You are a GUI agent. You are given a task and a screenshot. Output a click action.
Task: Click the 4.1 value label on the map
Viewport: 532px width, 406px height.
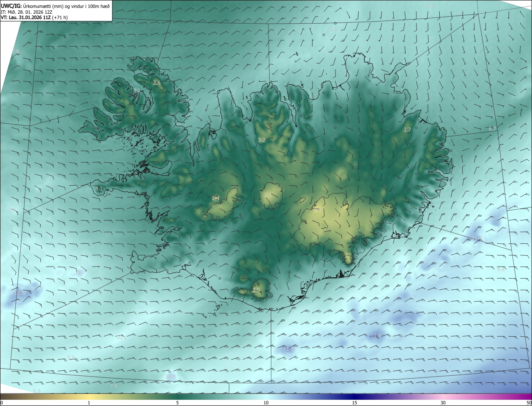coord(99,188)
